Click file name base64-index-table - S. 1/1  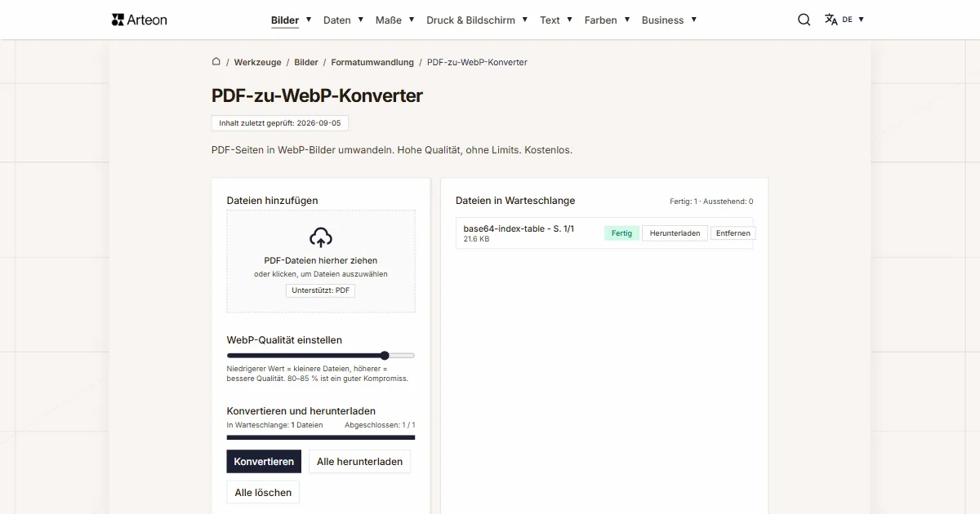519,228
